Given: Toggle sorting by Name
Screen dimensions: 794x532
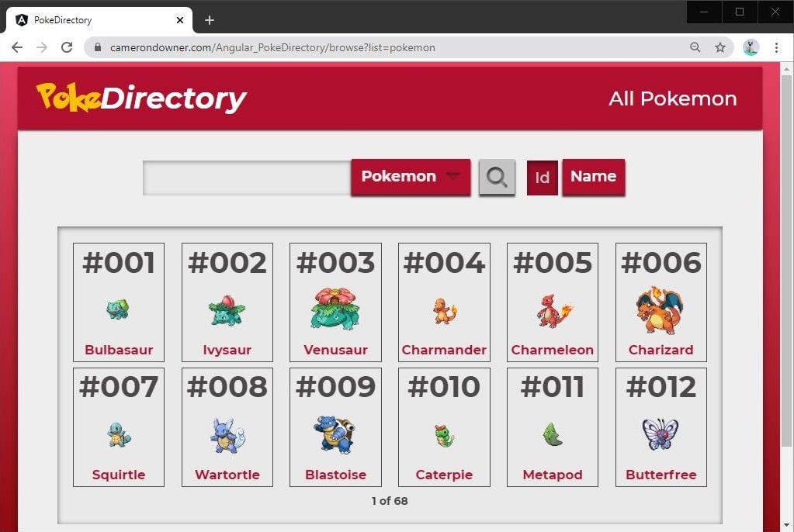Looking at the screenshot, I should 593,177.
